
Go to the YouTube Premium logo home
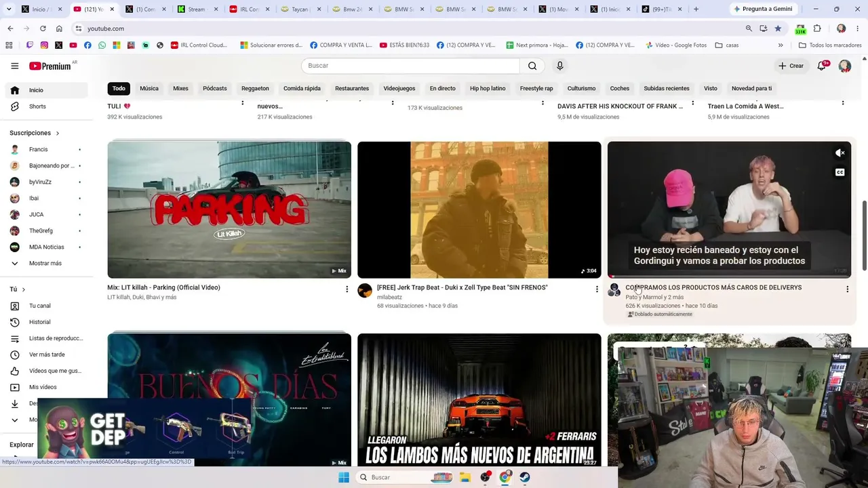point(51,66)
